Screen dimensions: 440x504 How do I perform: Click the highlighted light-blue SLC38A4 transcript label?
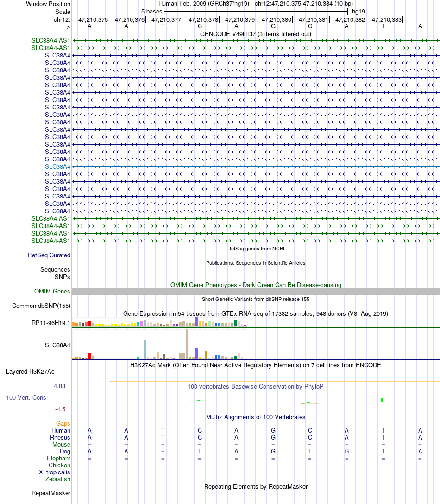57,166
